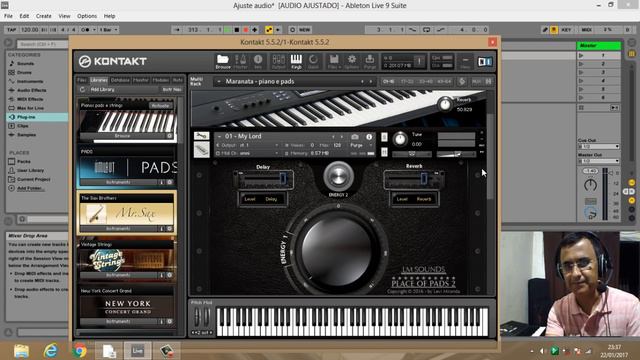Image resolution: width=640 pixels, height=360 pixels.
Task: Click the stop button in Ableton transport
Action: [x=237, y=30]
